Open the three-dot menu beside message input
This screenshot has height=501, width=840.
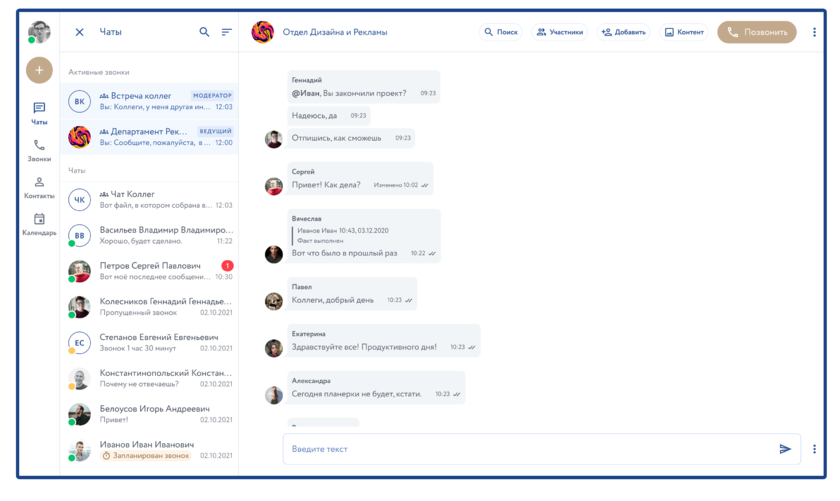click(x=814, y=449)
